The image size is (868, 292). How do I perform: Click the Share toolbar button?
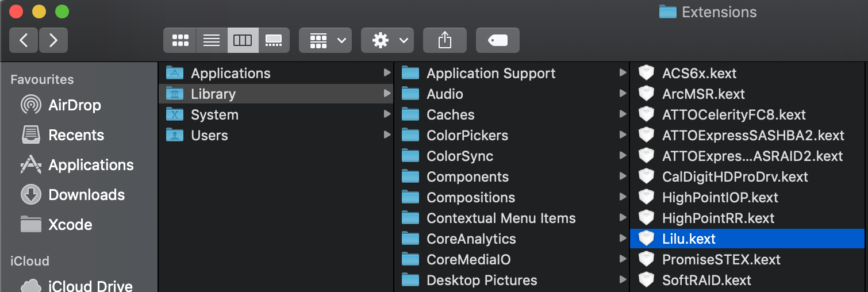[445, 40]
